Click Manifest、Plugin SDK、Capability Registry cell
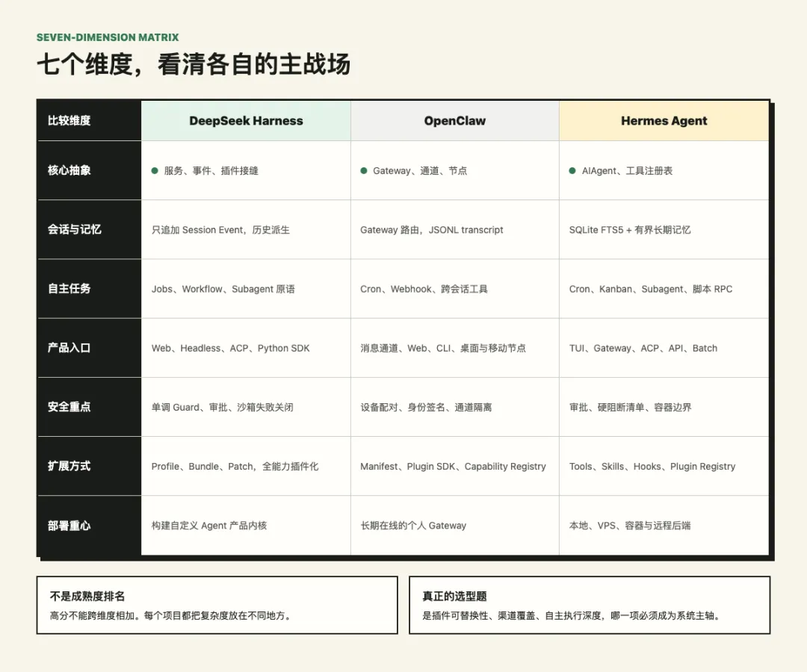Screen dimensions: 807x672 (455, 467)
